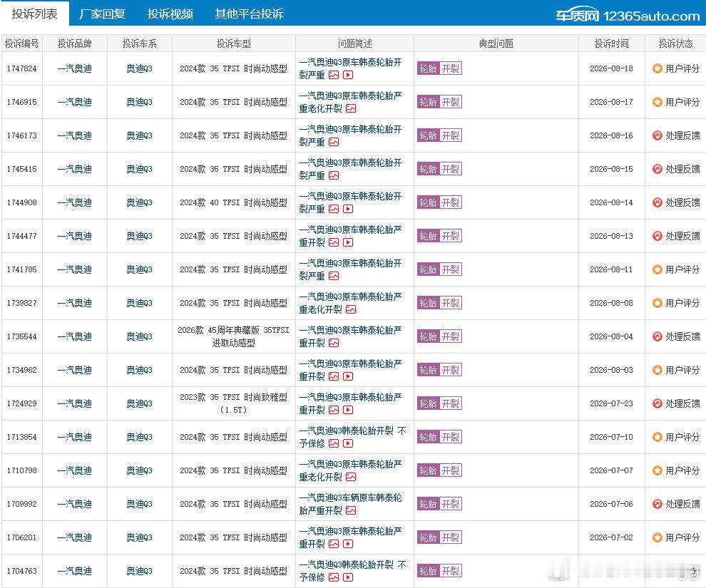
Task: Click complaint number 1739827
Action: (21, 303)
